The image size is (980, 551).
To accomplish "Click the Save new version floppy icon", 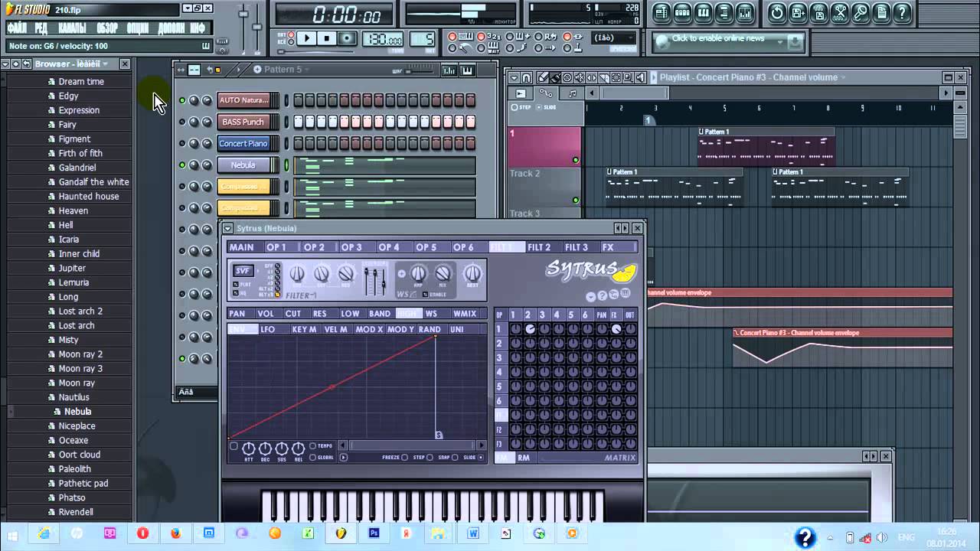I will (x=798, y=12).
